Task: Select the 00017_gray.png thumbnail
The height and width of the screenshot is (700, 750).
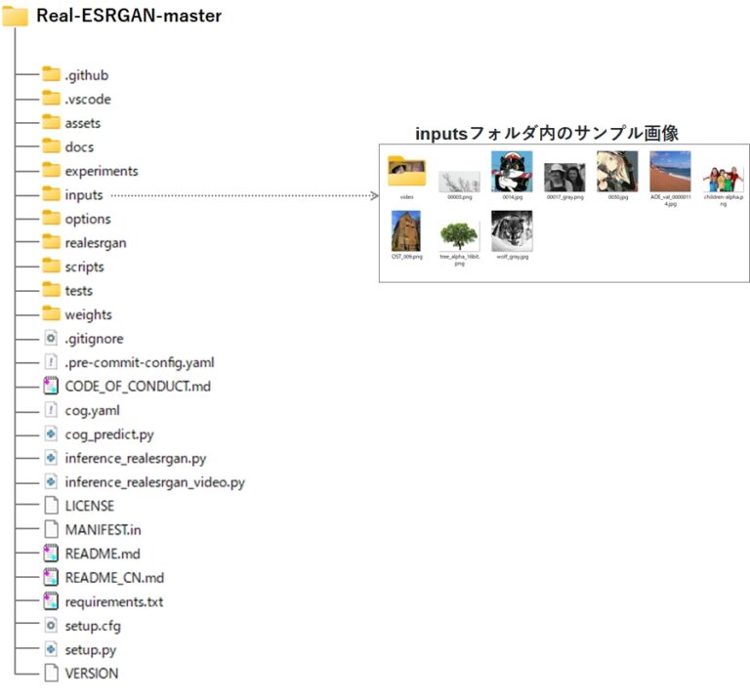Action: tap(564, 176)
